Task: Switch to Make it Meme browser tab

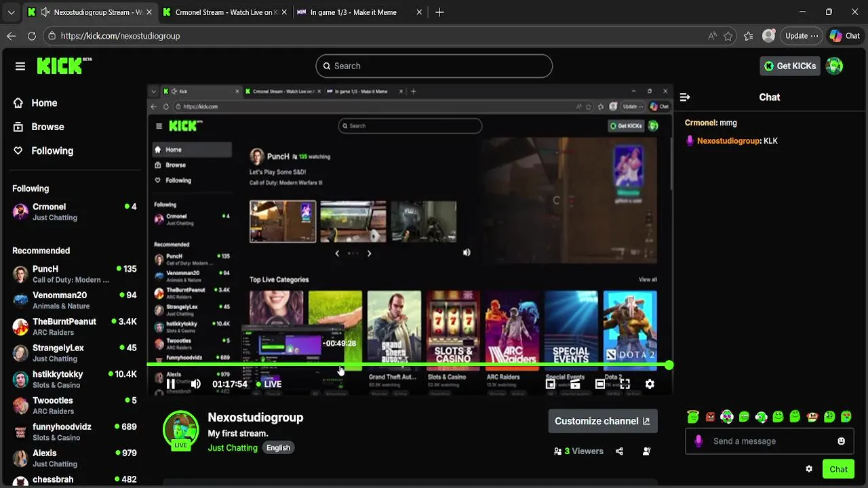Action: click(360, 12)
